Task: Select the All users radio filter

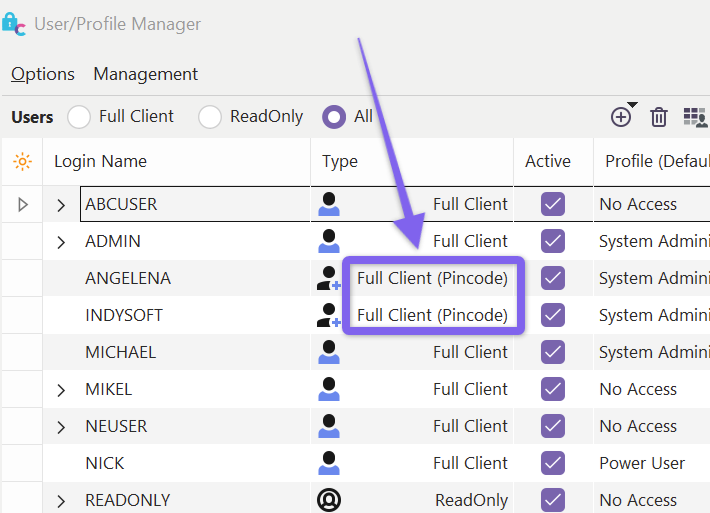Action: (x=334, y=117)
